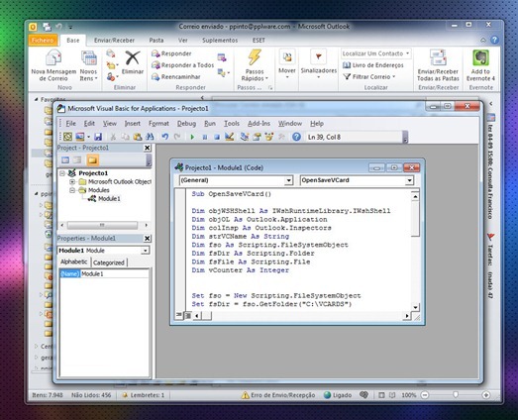Close the Project - Projecto1 panel
Screen dimensions: 518x420
(148, 148)
